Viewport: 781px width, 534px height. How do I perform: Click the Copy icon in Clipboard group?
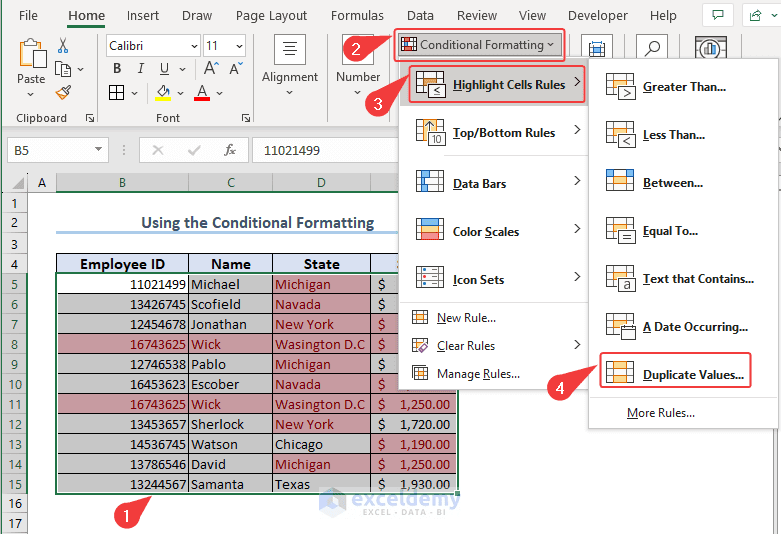coord(63,69)
